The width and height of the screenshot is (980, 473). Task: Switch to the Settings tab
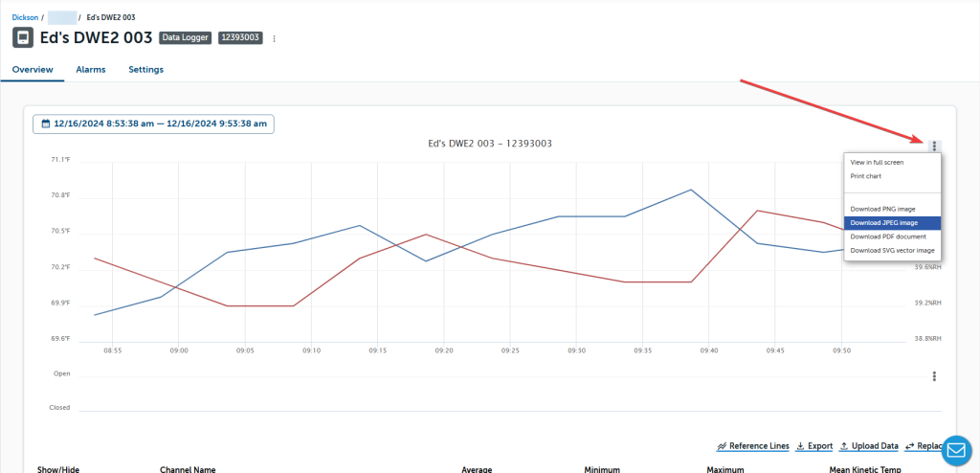coord(145,70)
